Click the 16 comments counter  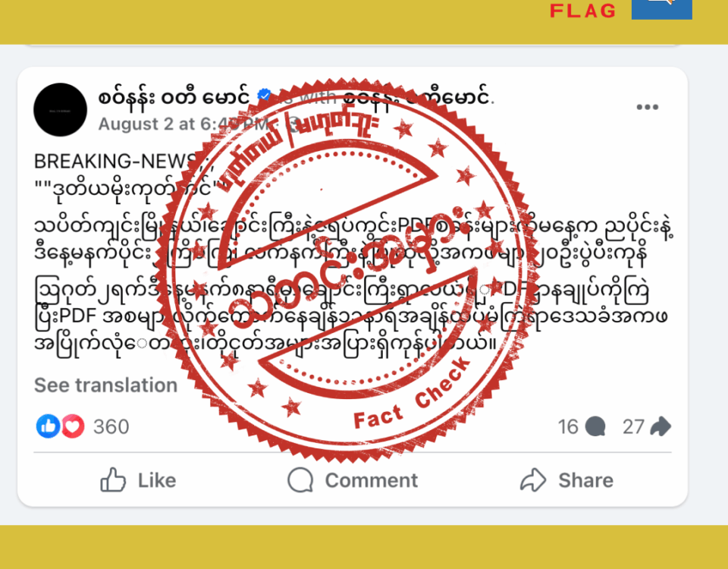[x=568, y=427]
